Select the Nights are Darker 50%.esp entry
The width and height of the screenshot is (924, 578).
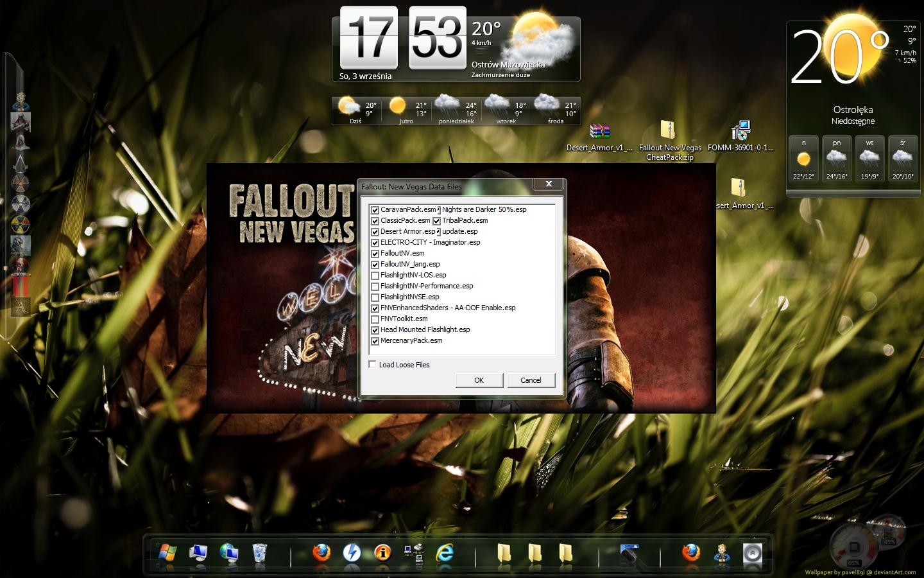(484, 209)
